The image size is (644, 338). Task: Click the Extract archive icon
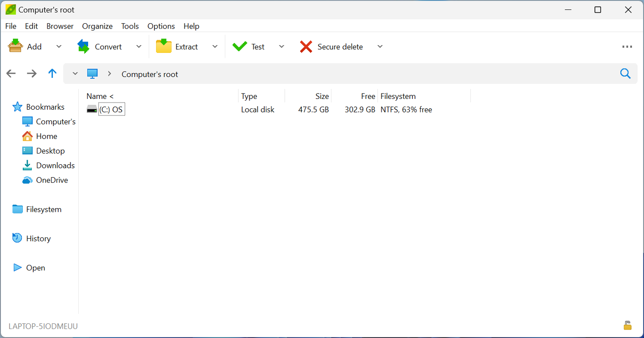164,47
